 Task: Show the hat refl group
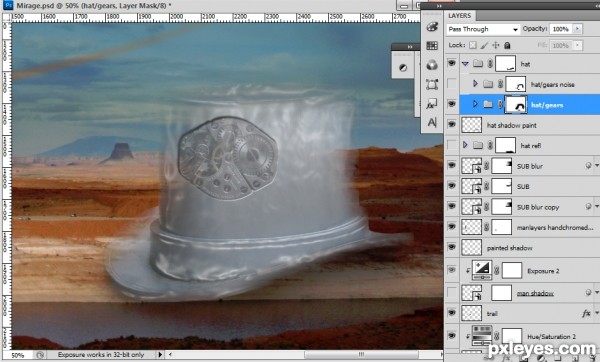(452, 145)
